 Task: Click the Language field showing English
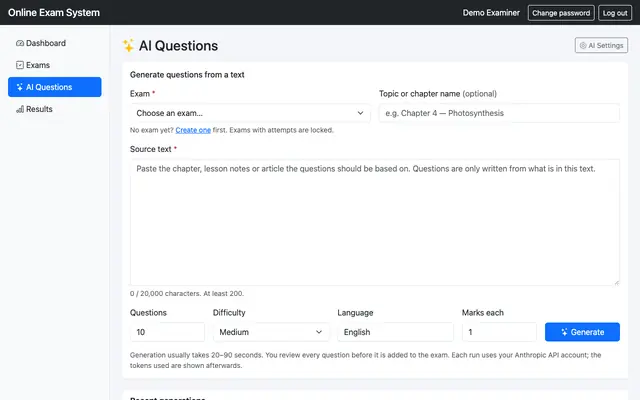click(396, 332)
